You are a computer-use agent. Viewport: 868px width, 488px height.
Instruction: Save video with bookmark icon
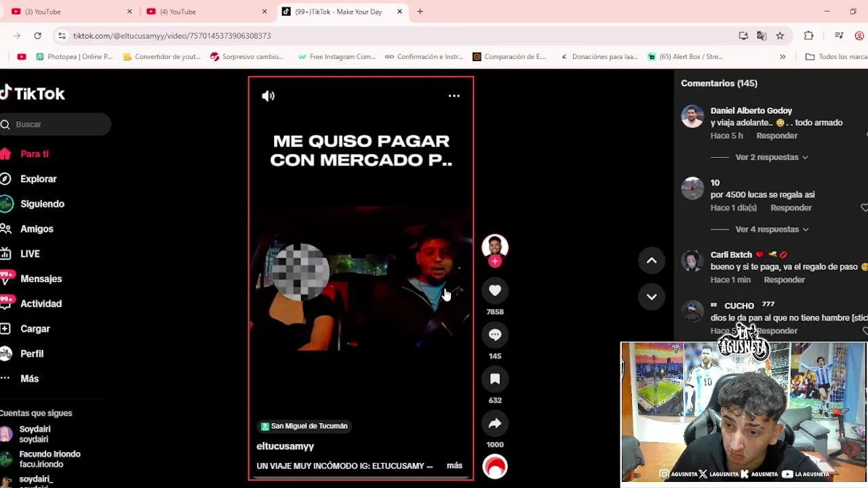click(495, 379)
